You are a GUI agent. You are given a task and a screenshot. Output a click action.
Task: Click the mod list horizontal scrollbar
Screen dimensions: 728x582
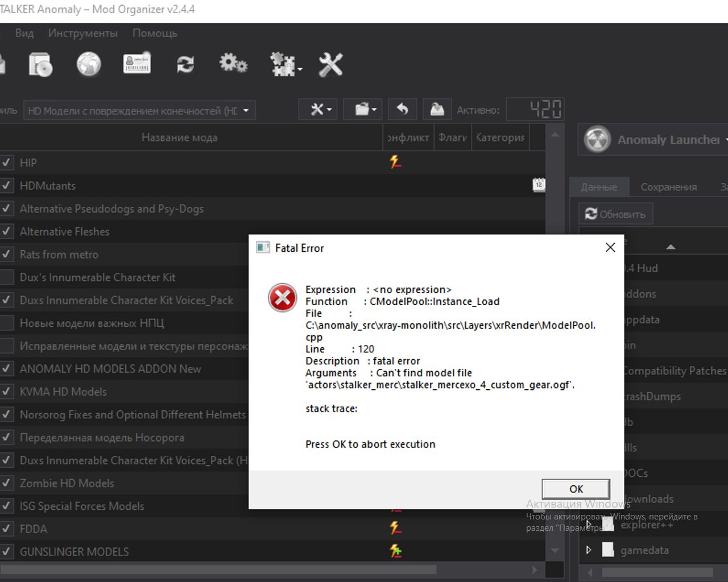tap(218, 569)
